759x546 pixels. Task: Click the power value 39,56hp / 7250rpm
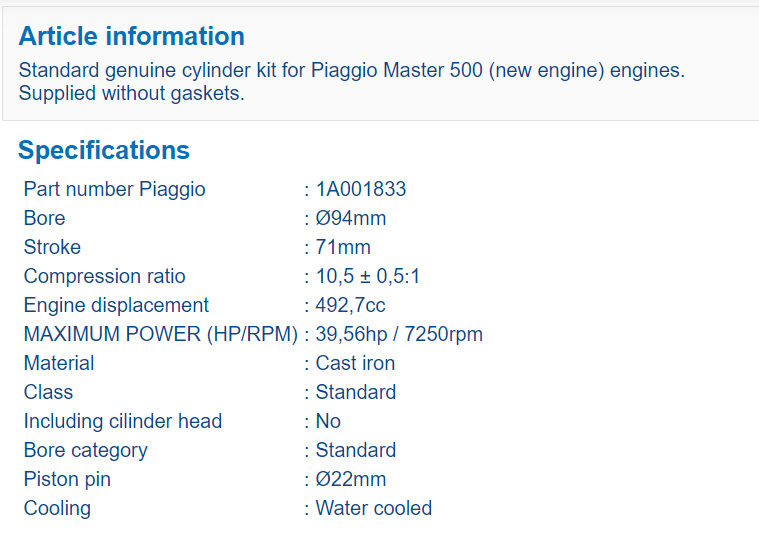[399, 334]
